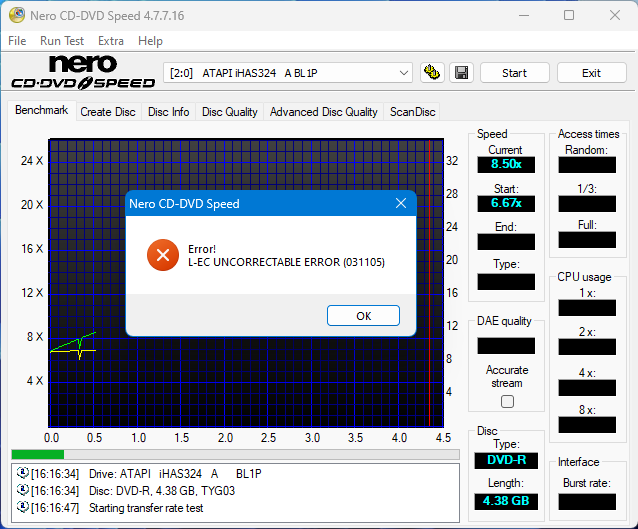Switch to the Disc Info tab

[168, 112]
